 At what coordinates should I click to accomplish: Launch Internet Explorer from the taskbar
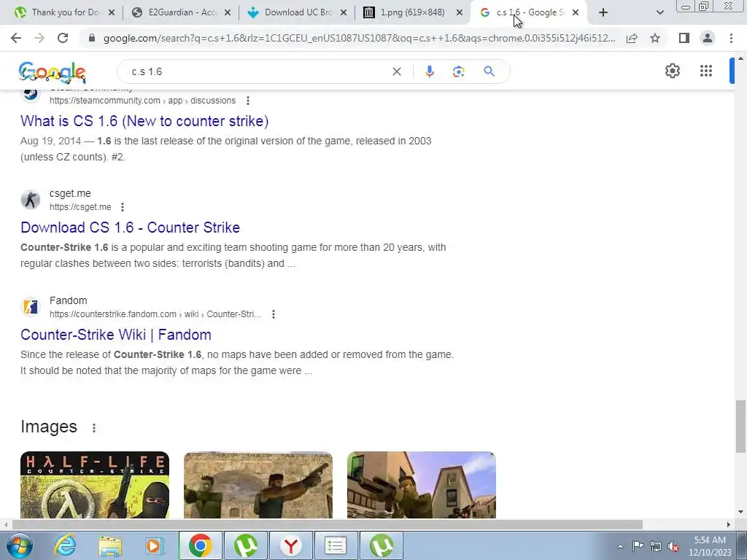coord(65,545)
